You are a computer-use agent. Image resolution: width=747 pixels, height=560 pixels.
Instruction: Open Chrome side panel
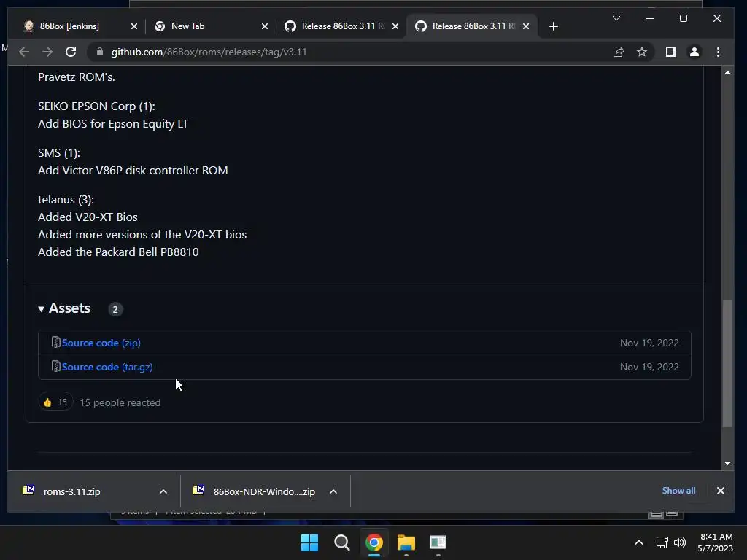coord(671,52)
